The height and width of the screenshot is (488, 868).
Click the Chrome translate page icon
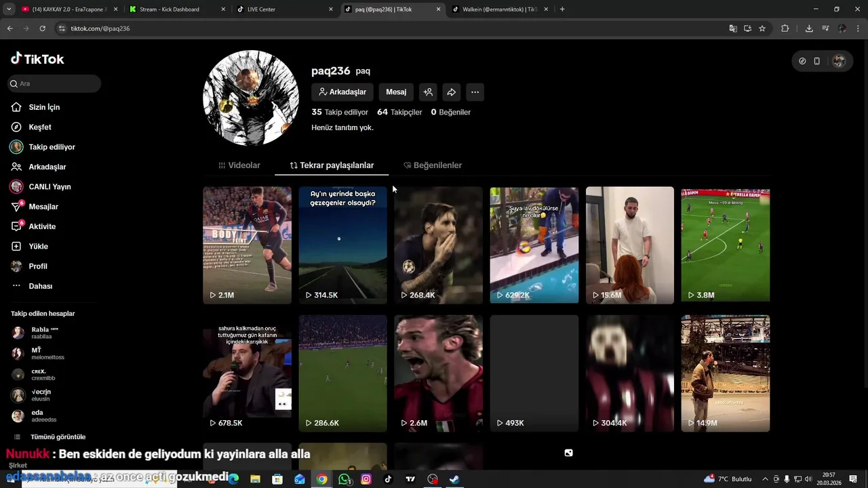pos(733,28)
